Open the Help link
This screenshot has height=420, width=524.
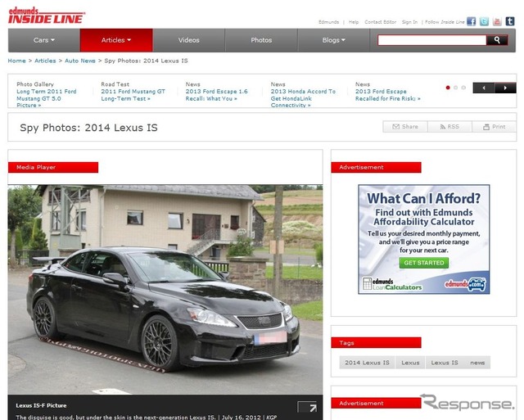coord(353,22)
